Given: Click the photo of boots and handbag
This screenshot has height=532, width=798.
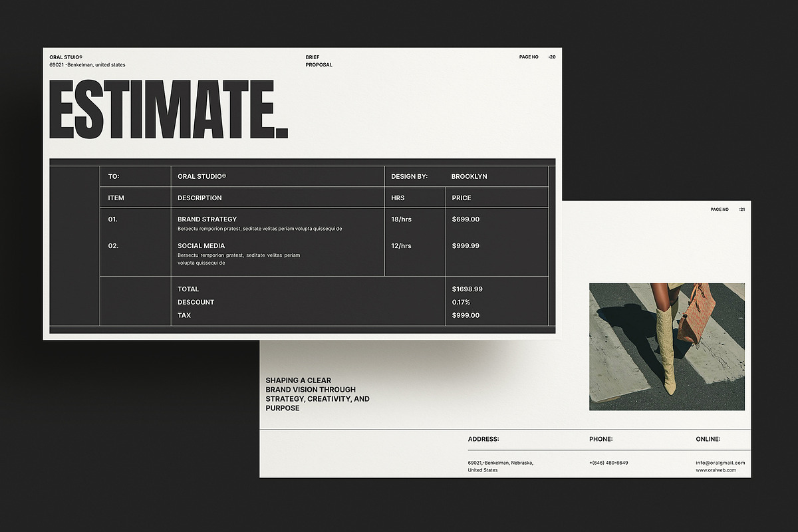Looking at the screenshot, I should (667, 346).
